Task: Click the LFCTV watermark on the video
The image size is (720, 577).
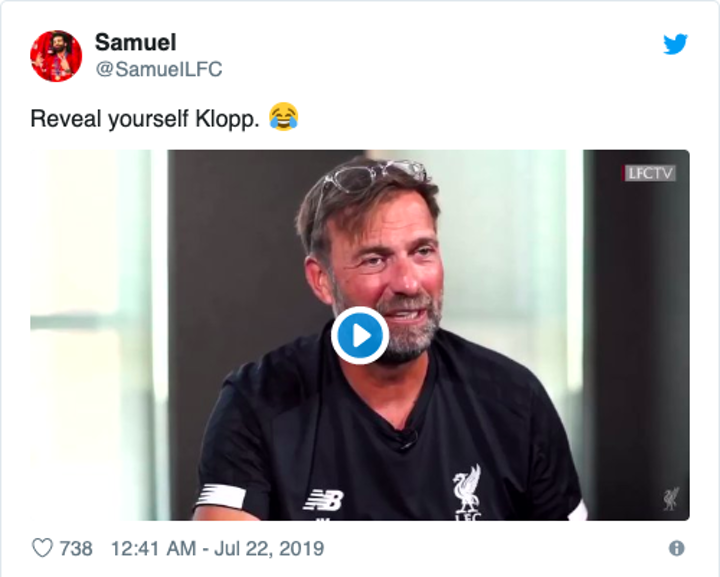Action: point(651,173)
